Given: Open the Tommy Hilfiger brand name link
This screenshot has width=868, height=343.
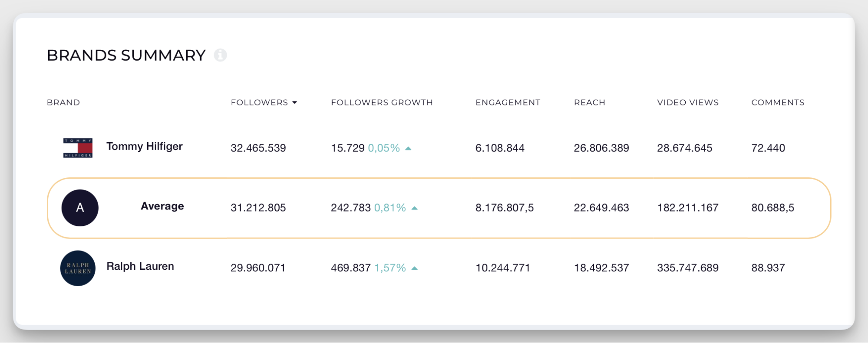Looking at the screenshot, I should pyautogui.click(x=145, y=147).
